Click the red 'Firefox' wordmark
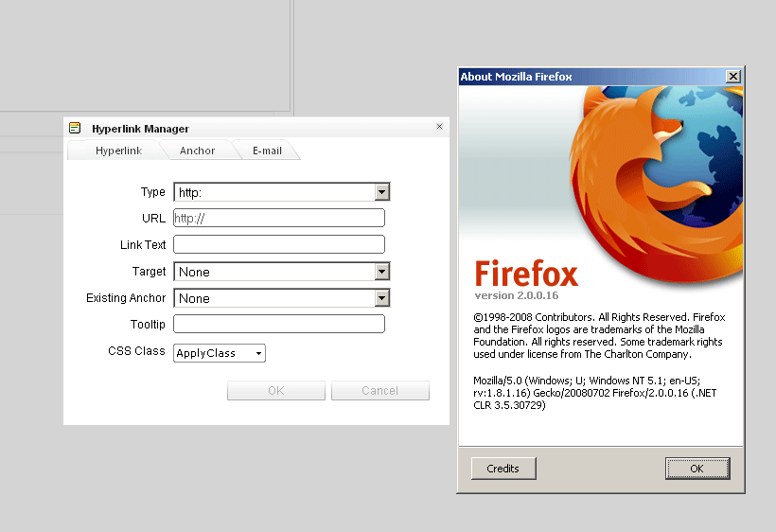Screen dimensions: 776x532 click(x=526, y=274)
